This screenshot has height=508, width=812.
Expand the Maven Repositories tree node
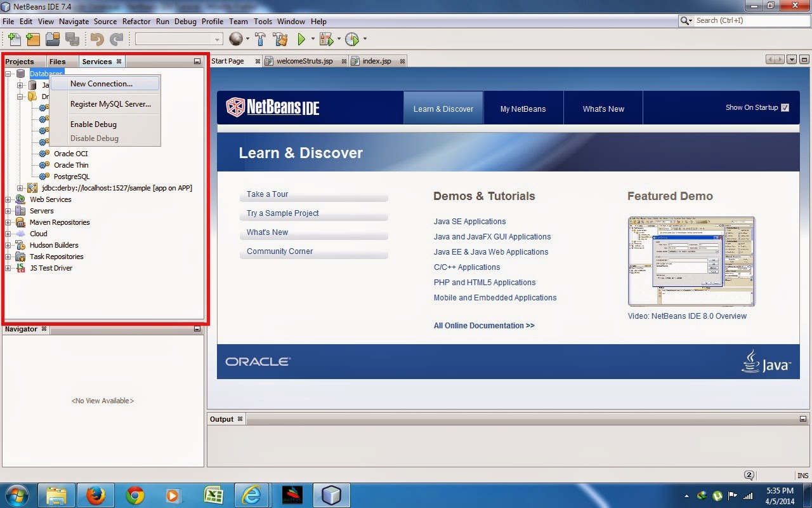coord(8,222)
